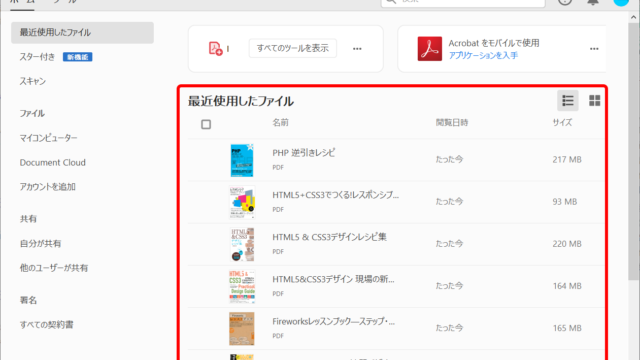Switch to grid thumbnail view
This screenshot has width=640, height=360.
[x=594, y=100]
